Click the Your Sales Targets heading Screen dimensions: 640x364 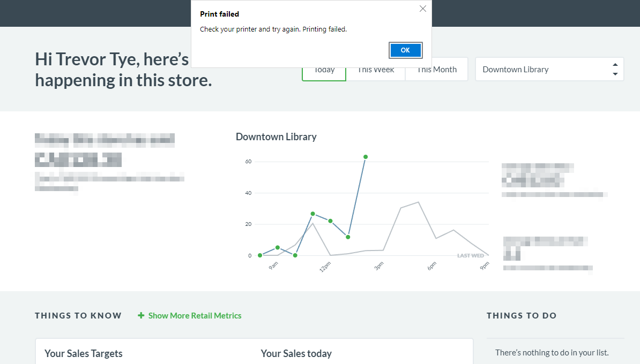click(x=83, y=353)
